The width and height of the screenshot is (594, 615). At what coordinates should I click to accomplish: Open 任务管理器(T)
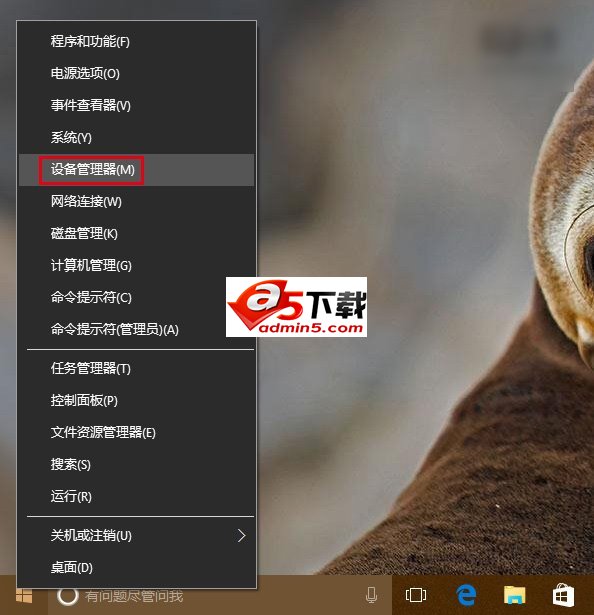tap(137, 369)
